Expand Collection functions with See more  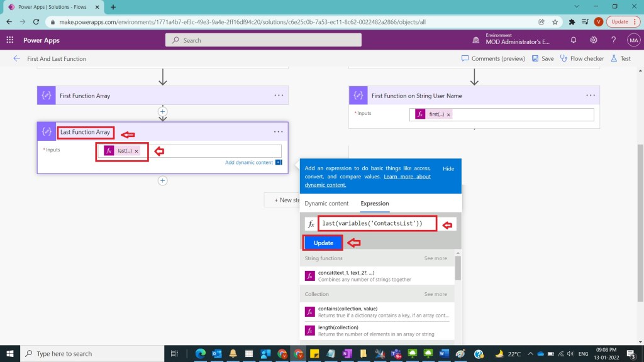click(435, 294)
